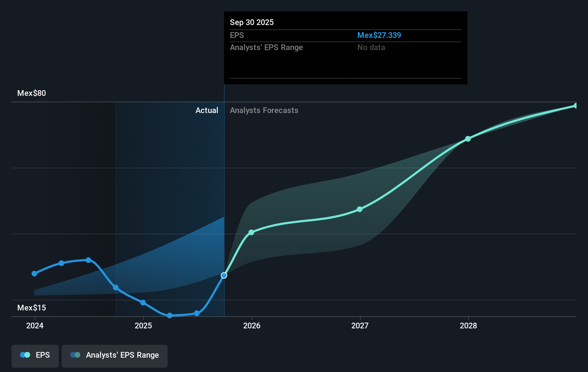Select the first EPS point at 2024
588x372 pixels.
[x=34, y=274]
